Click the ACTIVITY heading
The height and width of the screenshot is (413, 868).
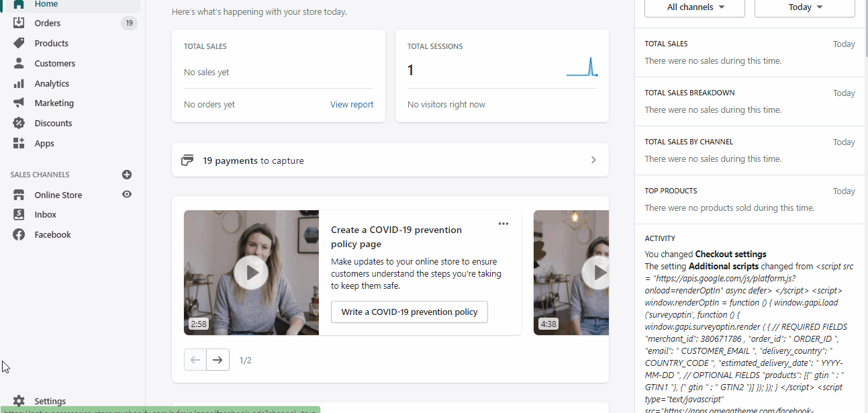coord(660,238)
